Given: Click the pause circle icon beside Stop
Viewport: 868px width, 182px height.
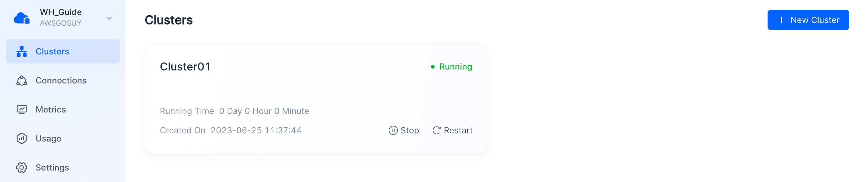Looking at the screenshot, I should [393, 130].
